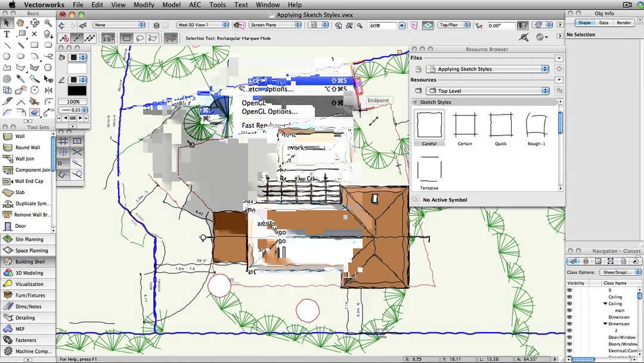This screenshot has width=644, height=363.
Task: Select the Rough-1 sketch style thumbnail
Action: (537, 125)
